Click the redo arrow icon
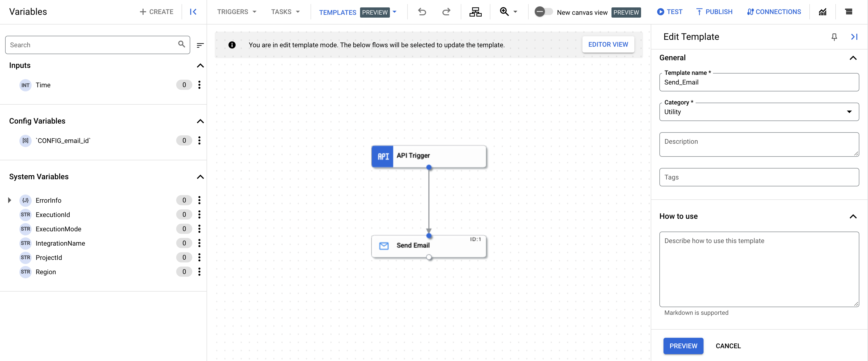 coord(446,12)
